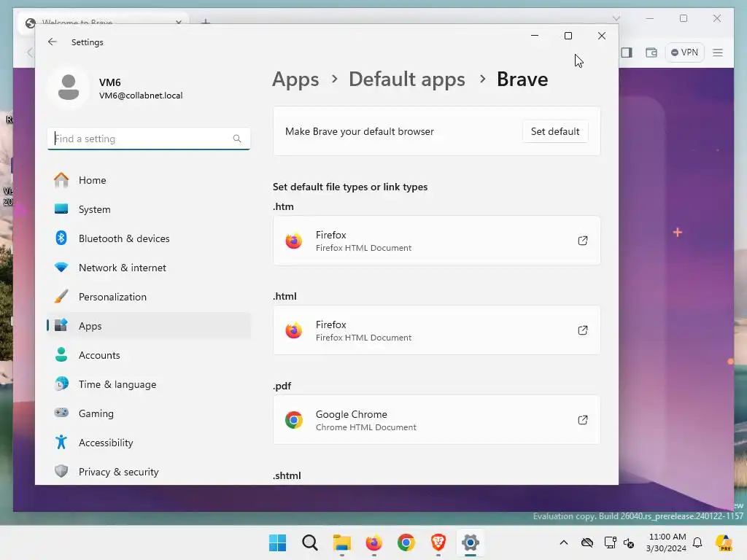The width and height of the screenshot is (747, 560).
Task: Switch to Brave from taskbar
Action: [438, 542]
